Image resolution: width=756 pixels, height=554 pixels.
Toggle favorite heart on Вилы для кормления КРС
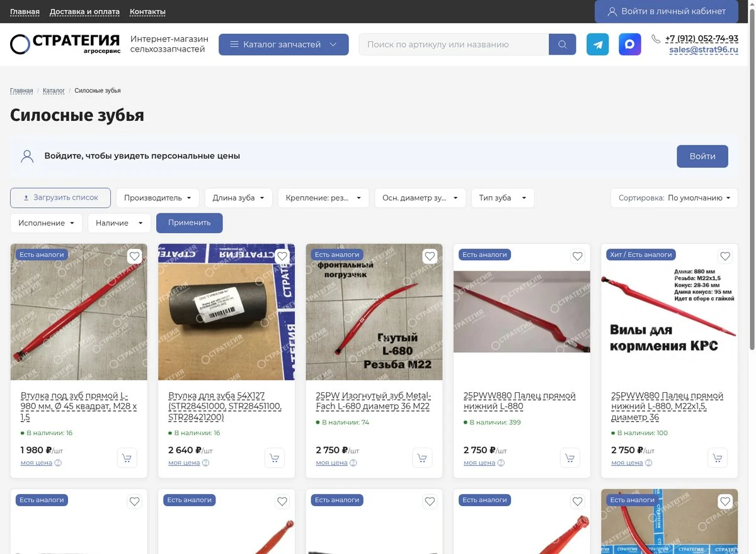pos(725,256)
